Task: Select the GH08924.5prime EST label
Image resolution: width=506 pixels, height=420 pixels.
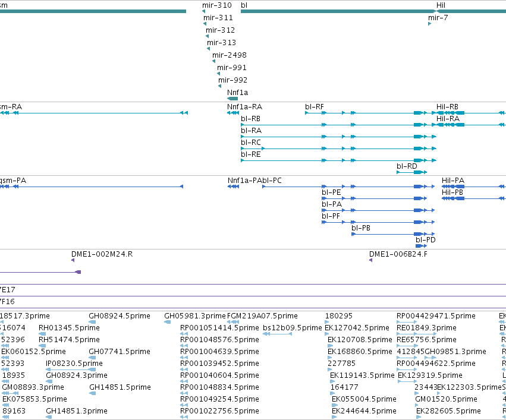Action: (120, 316)
